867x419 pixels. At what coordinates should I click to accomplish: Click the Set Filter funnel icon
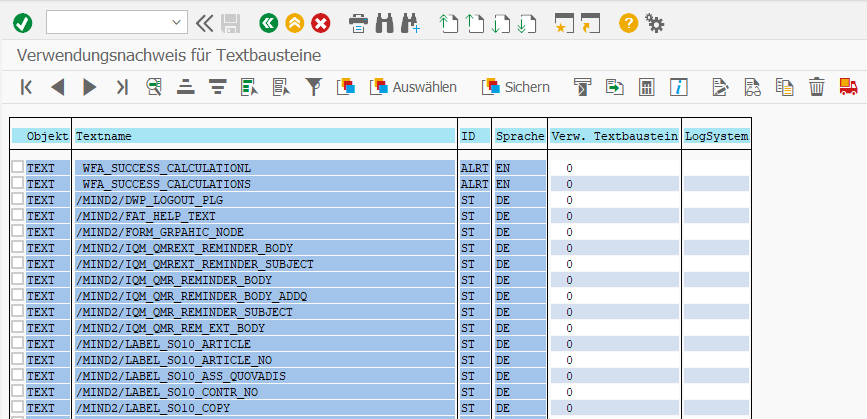coord(314,87)
